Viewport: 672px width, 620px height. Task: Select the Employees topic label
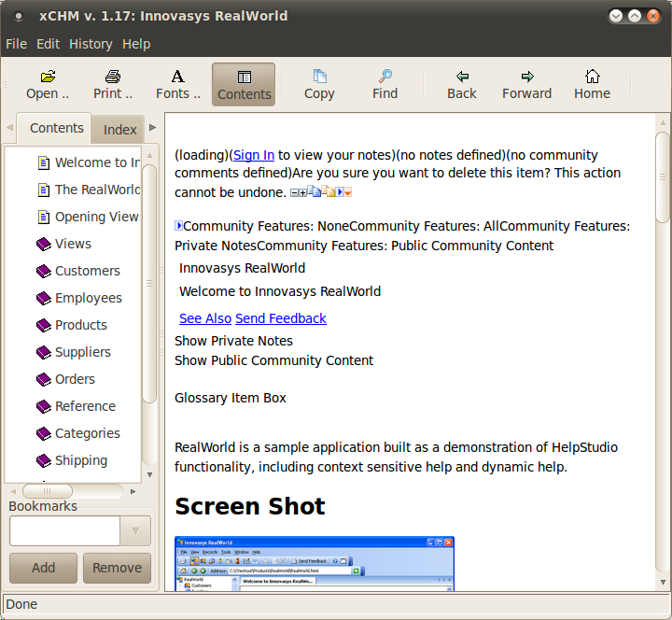(89, 298)
